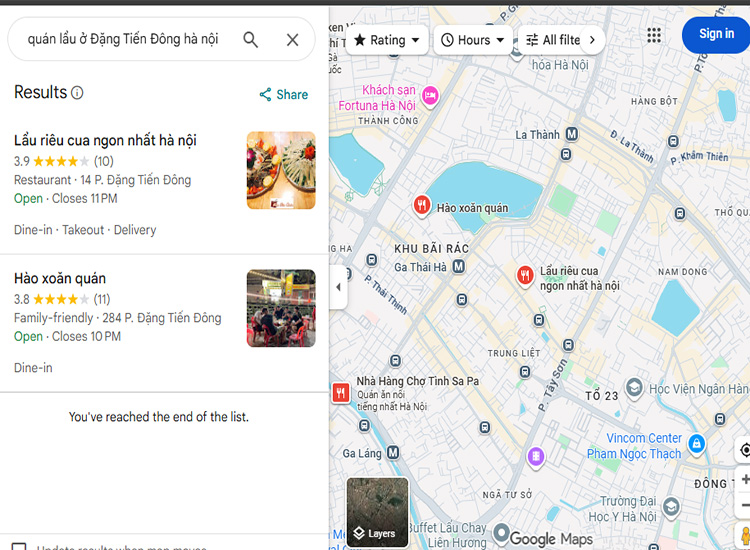The image size is (750, 550).
Task: Open the Hours filter dropdown
Action: [472, 40]
